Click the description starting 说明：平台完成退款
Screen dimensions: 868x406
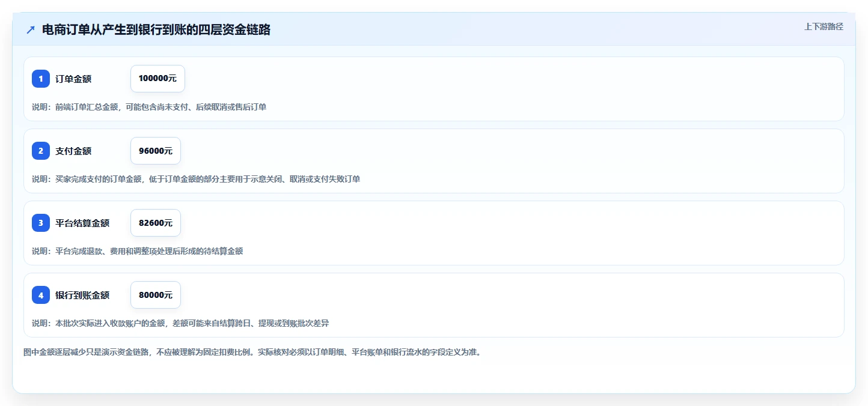coord(138,251)
